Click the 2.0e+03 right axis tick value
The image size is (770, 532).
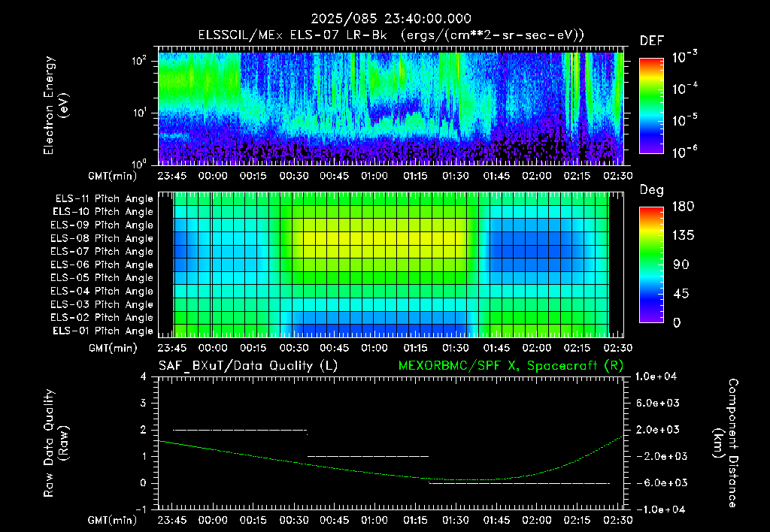click(x=658, y=429)
